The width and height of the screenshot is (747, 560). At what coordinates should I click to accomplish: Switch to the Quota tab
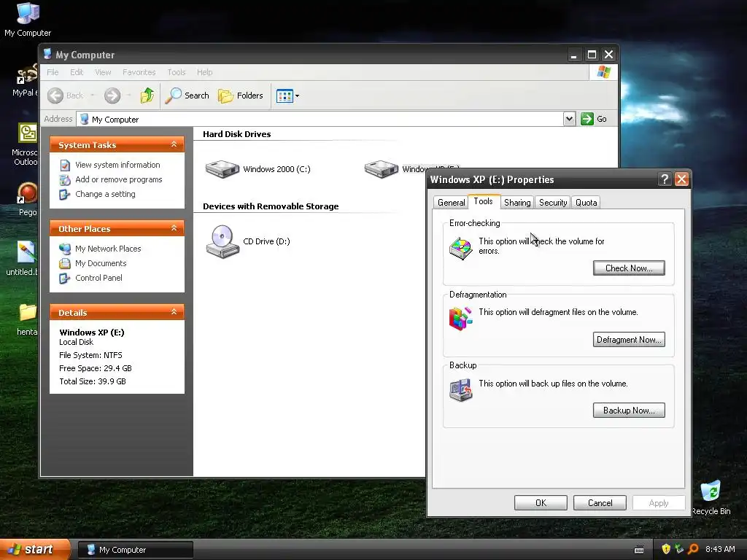click(586, 203)
